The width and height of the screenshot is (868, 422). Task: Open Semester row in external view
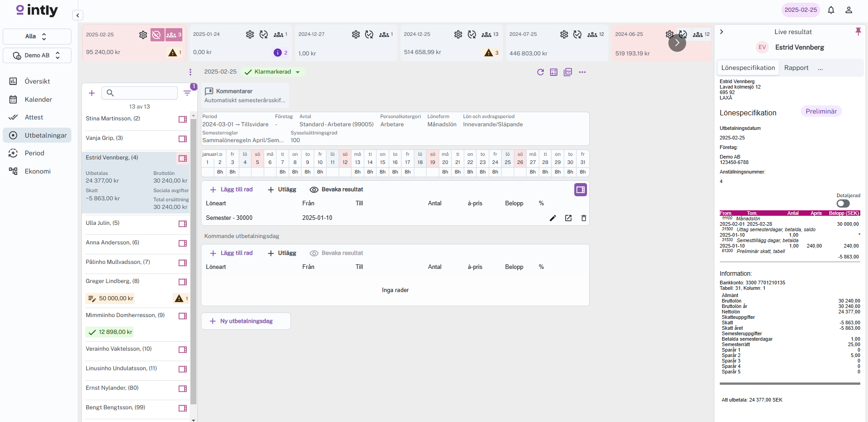[x=568, y=218]
